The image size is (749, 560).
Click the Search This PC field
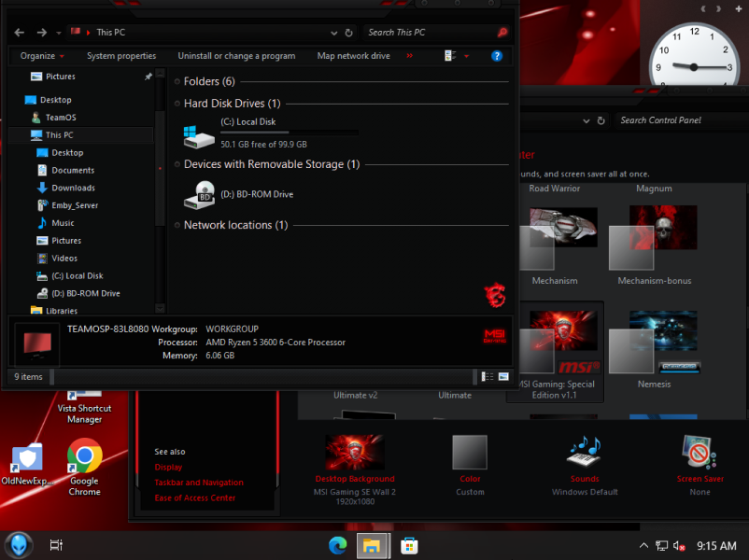tap(430, 33)
